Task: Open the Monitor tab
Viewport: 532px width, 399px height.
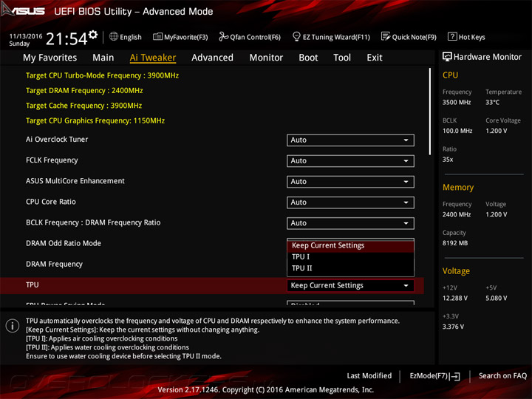Action: tap(266, 58)
